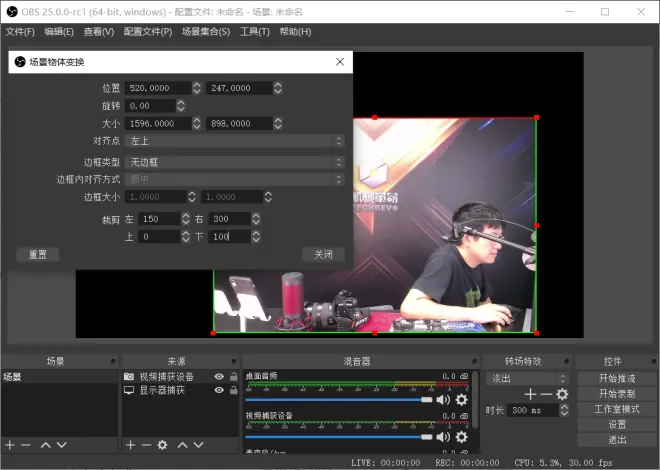Click 开始推流 to start streaming
This screenshot has height=470, width=660.
(617, 378)
